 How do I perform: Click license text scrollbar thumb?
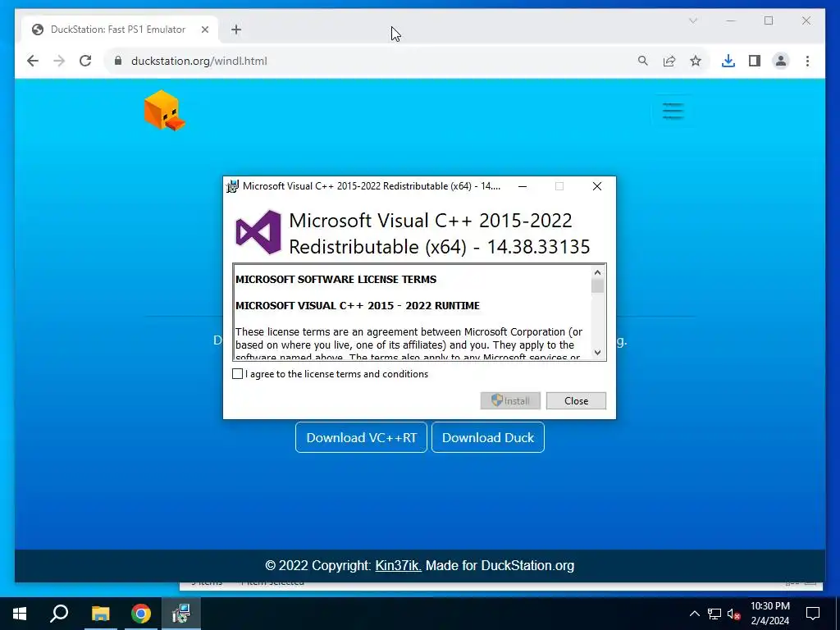(x=597, y=285)
